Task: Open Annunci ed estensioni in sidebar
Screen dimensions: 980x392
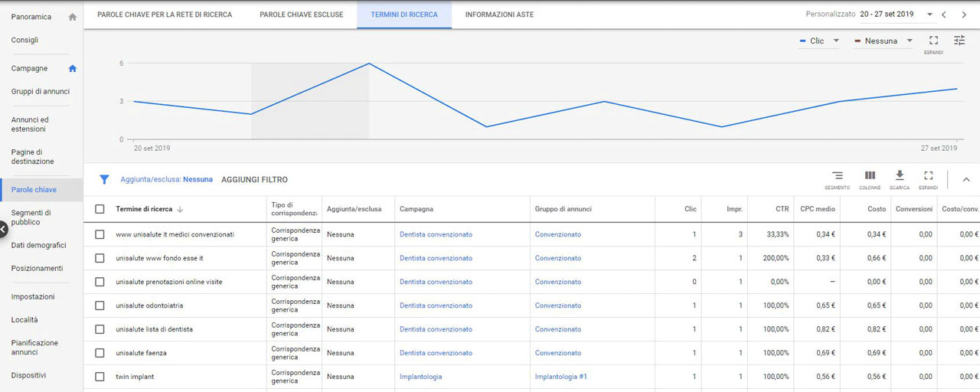Action: pyautogui.click(x=30, y=124)
